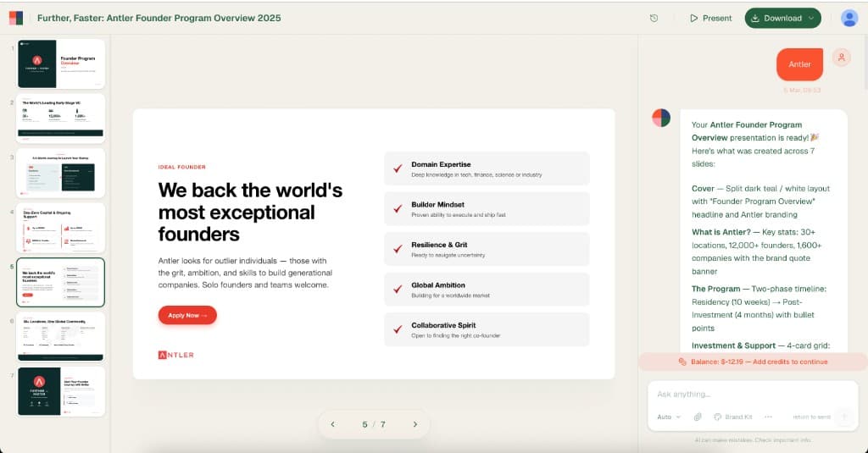Viewport: 868px width, 453px height.
Task: Open version history clock icon
Action: click(654, 19)
